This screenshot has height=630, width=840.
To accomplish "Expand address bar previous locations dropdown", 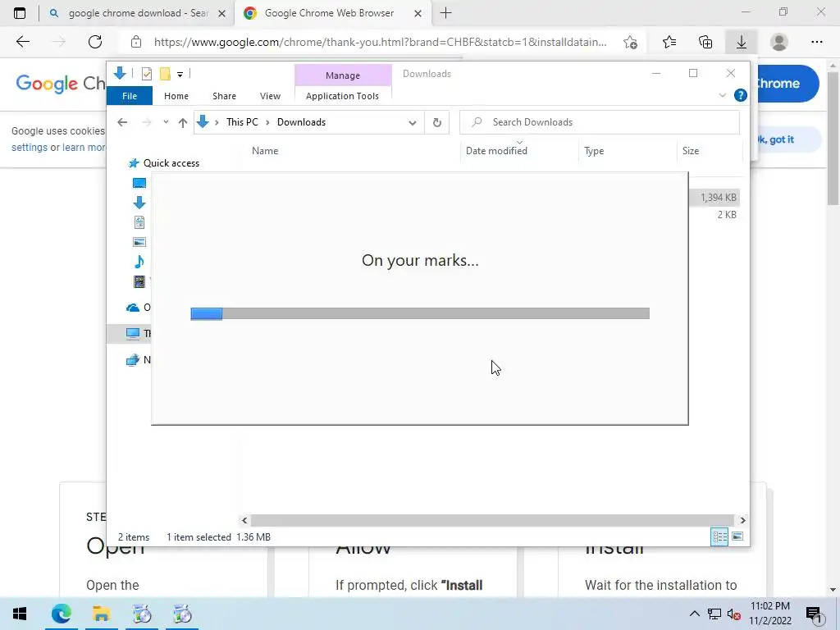I will [413, 123].
